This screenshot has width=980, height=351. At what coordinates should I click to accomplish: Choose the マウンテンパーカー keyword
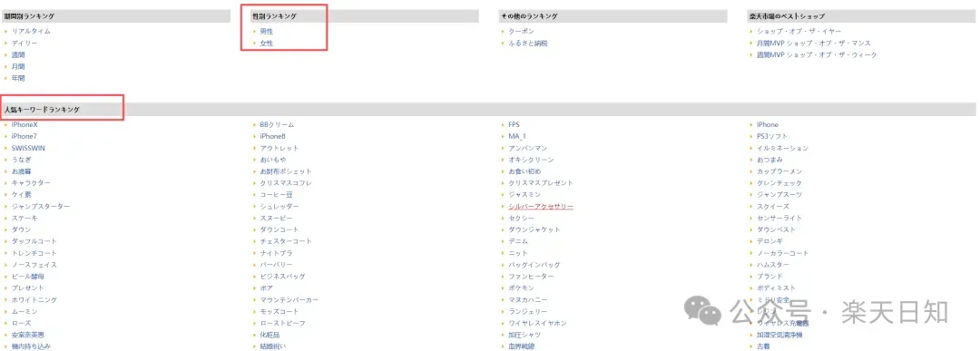tap(289, 300)
